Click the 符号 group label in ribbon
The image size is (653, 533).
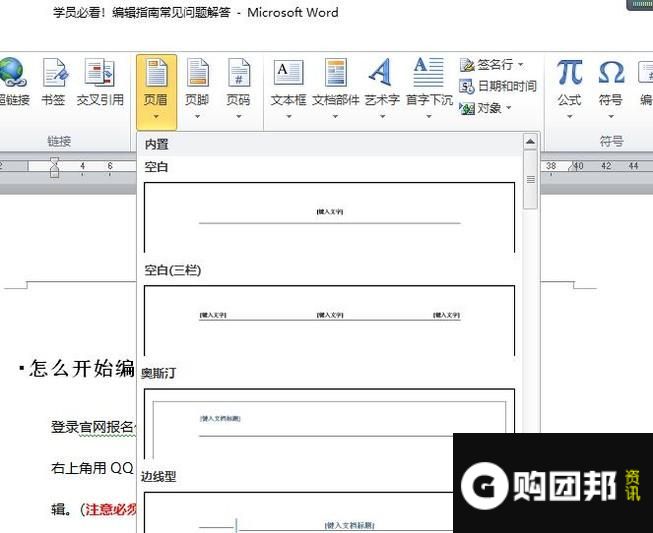611,141
